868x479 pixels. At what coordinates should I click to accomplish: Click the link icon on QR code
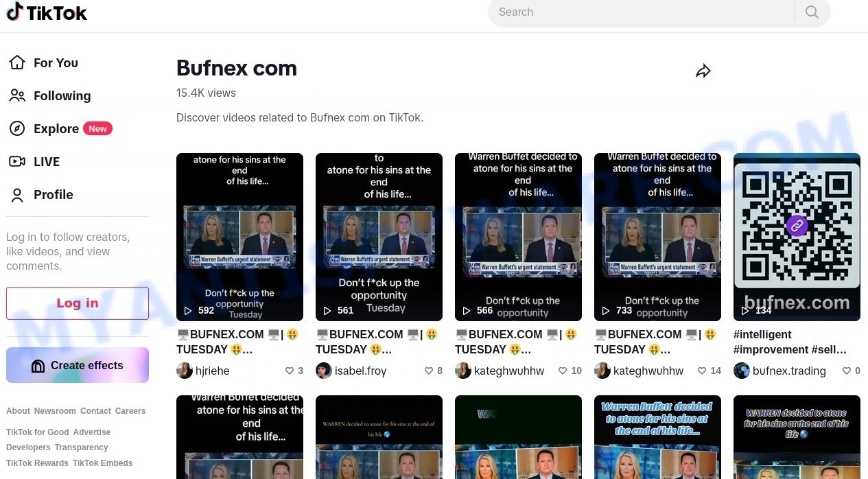point(797,224)
